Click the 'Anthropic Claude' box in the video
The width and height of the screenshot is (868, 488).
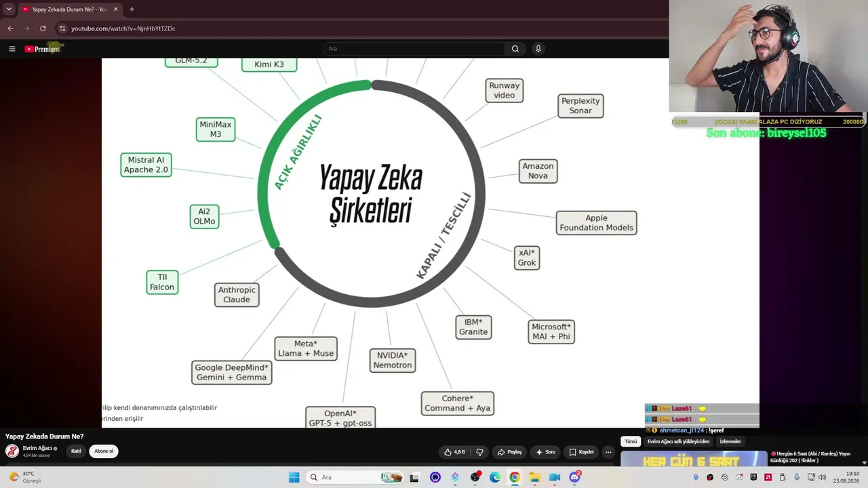click(x=237, y=295)
